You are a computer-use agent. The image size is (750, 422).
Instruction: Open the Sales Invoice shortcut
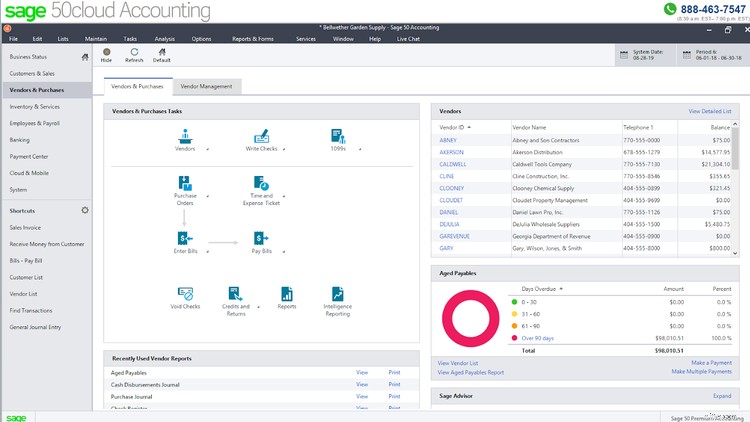coord(25,228)
